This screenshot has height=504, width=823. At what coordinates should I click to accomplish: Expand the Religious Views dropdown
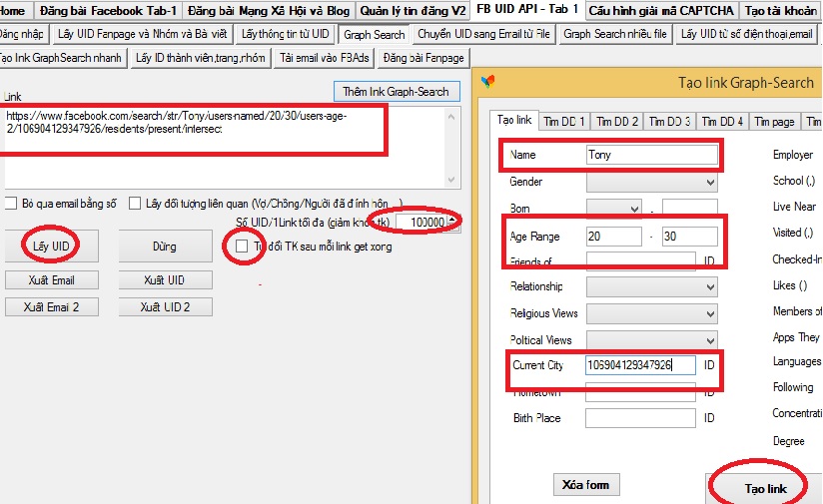click(x=651, y=313)
